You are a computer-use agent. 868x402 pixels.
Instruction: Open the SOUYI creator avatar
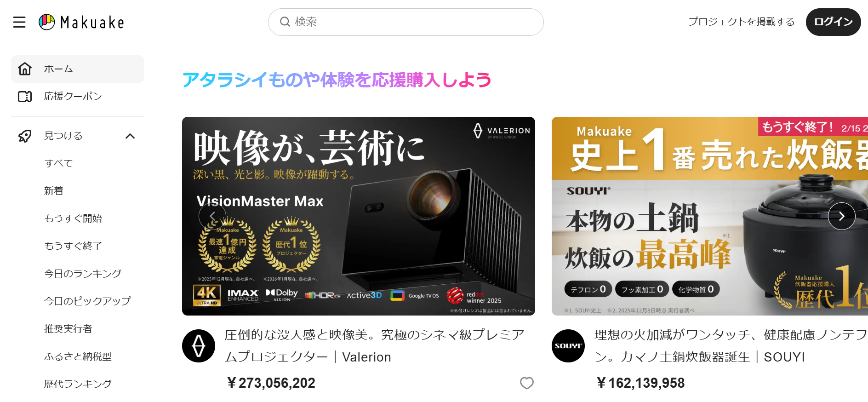(568, 346)
